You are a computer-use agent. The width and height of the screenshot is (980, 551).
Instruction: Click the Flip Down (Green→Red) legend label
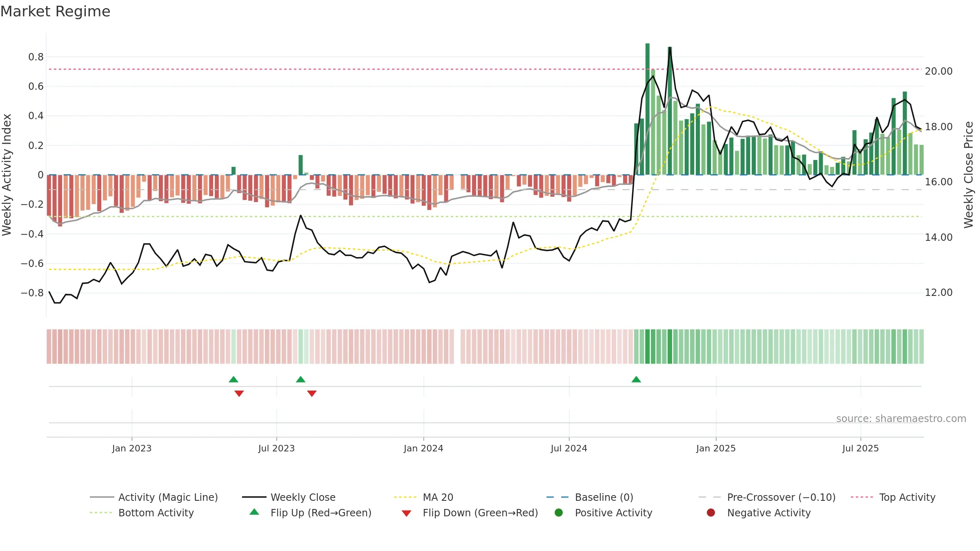click(x=480, y=513)
